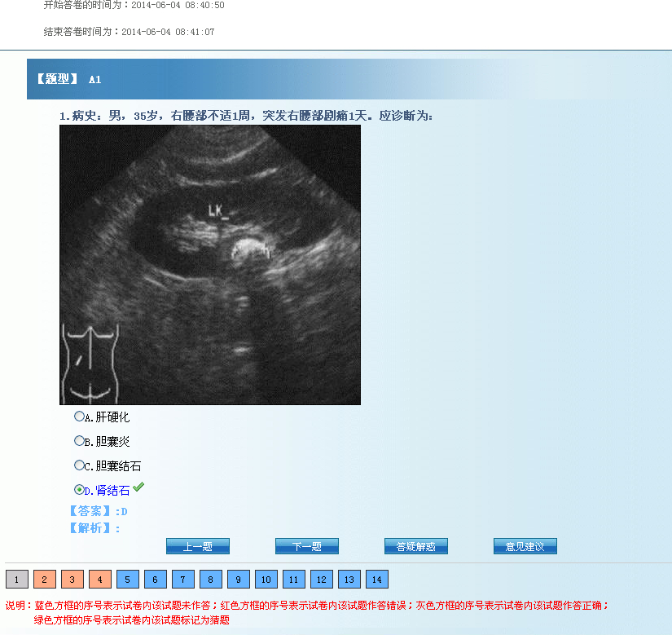Jump to question 7 box
The image size is (672, 635).
pos(183,580)
